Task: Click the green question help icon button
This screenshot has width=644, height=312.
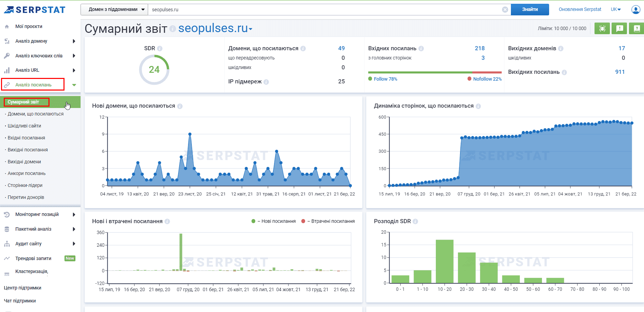Action: pos(636,28)
